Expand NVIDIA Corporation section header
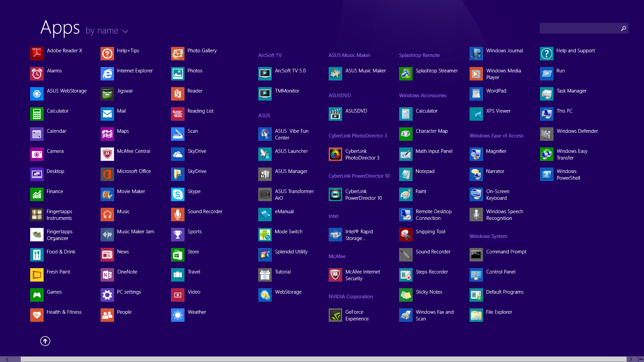This screenshot has height=362, width=644. (351, 297)
